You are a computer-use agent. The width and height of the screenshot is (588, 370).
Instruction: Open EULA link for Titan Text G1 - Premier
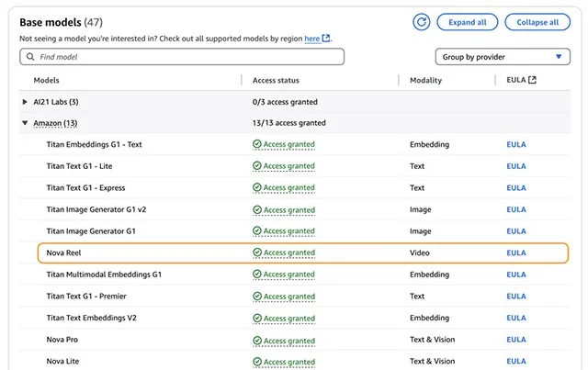click(516, 297)
